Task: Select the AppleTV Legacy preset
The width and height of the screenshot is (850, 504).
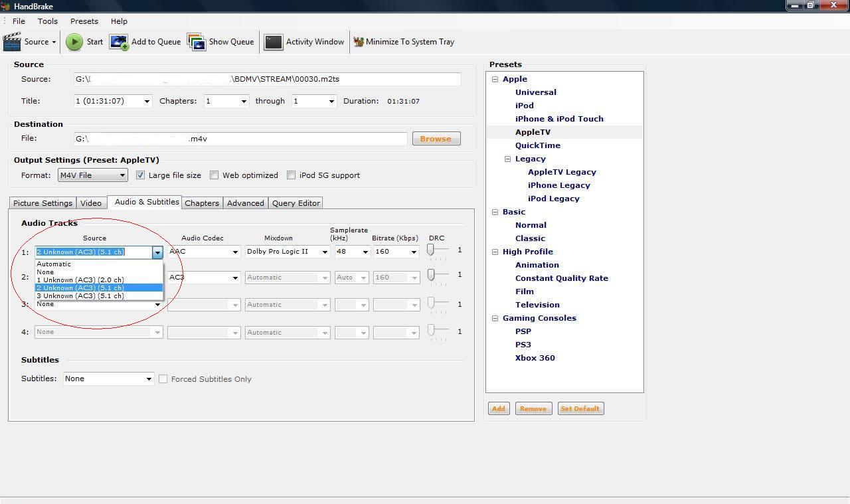Action: pyautogui.click(x=562, y=172)
